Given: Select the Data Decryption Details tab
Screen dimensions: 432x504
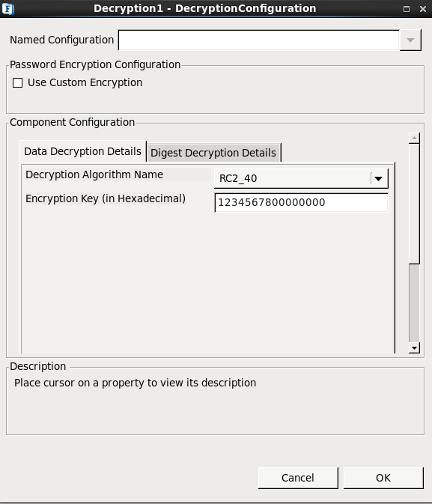Looking at the screenshot, I should [82, 151].
